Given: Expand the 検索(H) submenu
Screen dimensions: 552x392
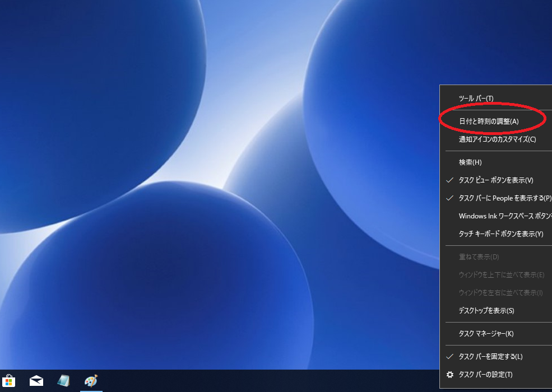Looking at the screenshot, I should point(470,162).
